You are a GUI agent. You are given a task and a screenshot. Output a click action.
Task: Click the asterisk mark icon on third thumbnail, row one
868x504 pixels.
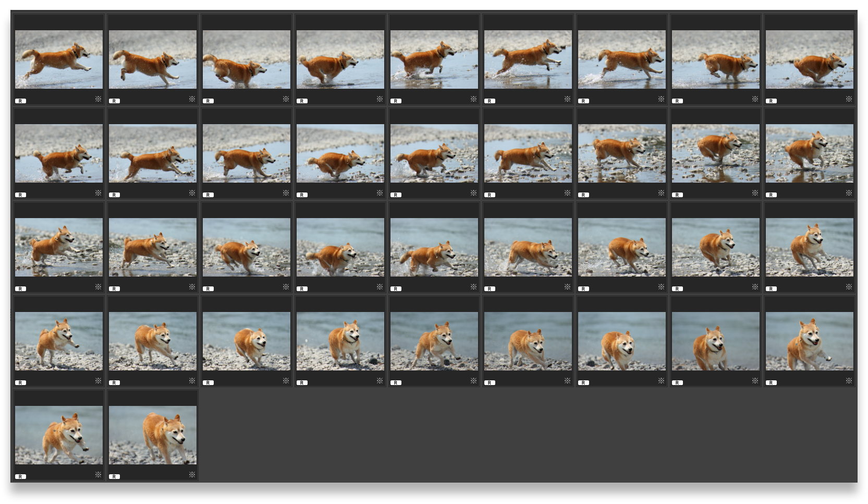point(286,99)
